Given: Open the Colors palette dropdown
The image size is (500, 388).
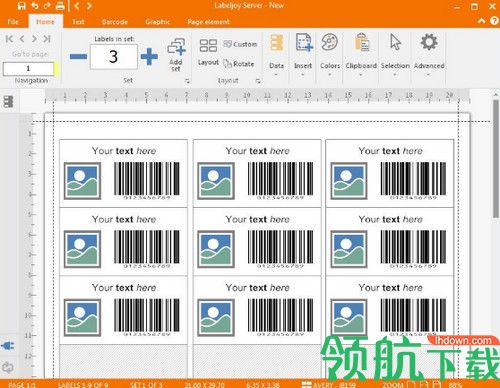Looking at the screenshot, I should coord(330,55).
